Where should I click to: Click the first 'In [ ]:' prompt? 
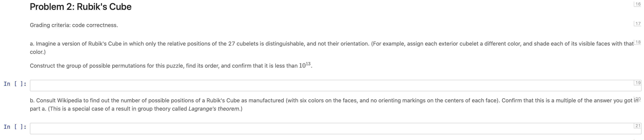15,84
